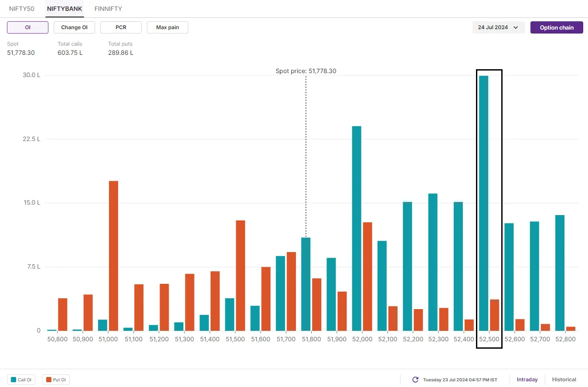Toggle the Call OI legend series
Image resolution: width=588 pixels, height=387 pixels.
tap(21, 380)
